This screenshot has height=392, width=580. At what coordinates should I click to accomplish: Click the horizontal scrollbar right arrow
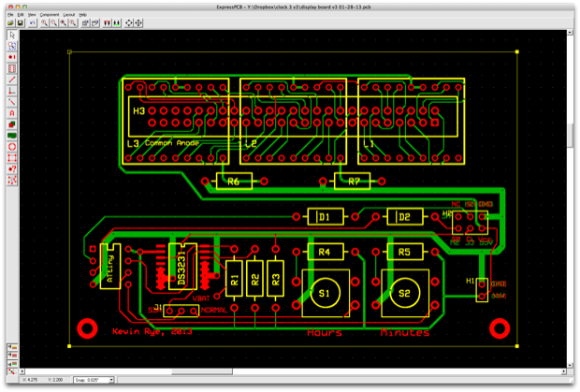pos(564,371)
